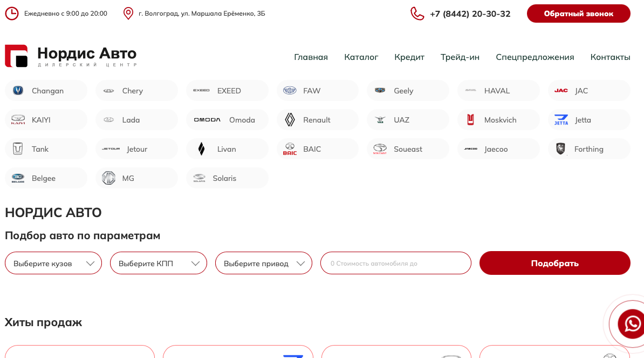Click the clock working hours icon
This screenshot has width=644, height=358.
[12, 13]
